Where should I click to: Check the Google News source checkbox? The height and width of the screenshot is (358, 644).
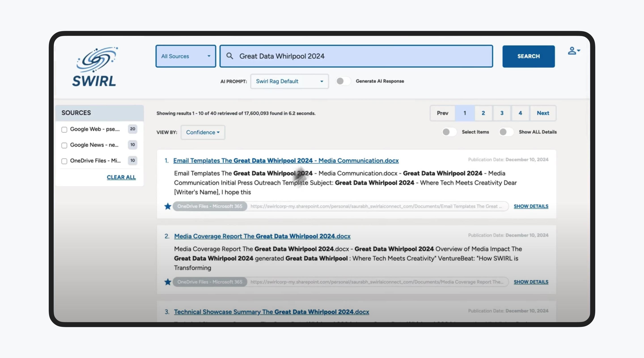[64, 145]
